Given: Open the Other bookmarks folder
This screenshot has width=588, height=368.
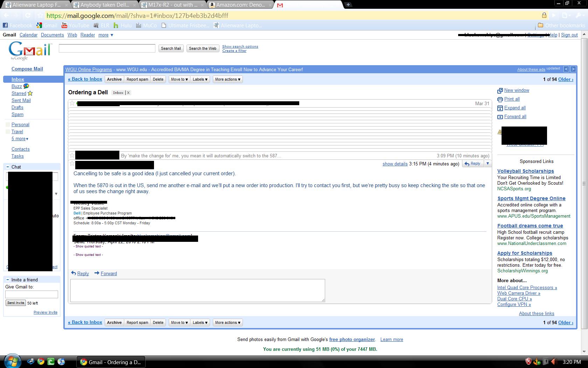Looking at the screenshot, I should tap(561, 26).
